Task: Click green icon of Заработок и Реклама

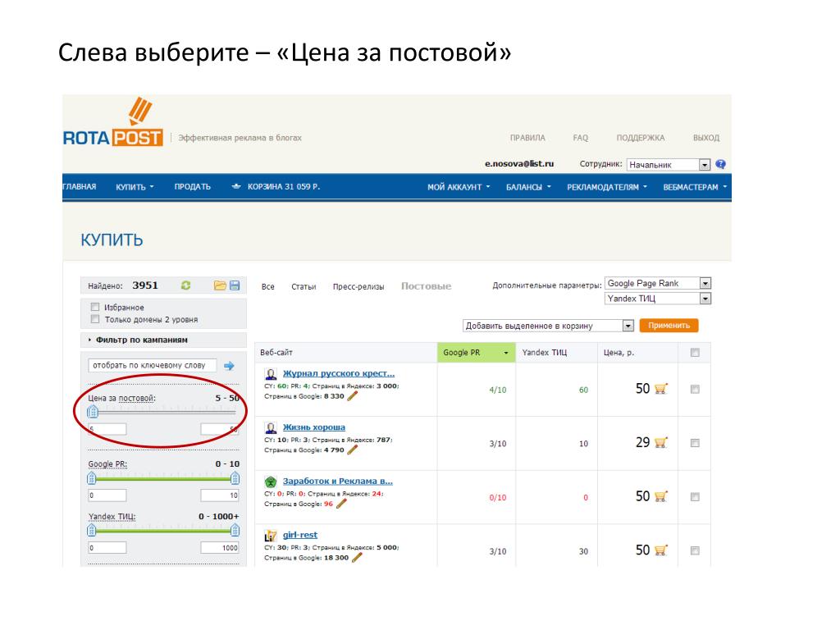Action: tap(271, 482)
